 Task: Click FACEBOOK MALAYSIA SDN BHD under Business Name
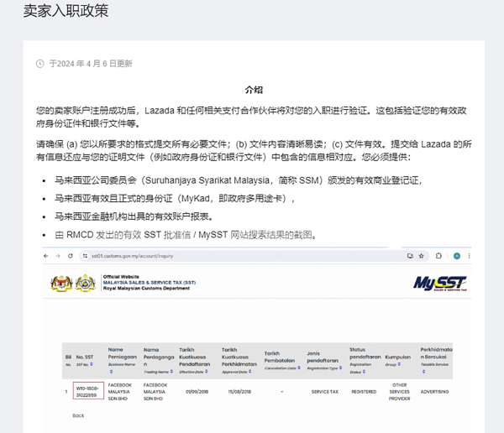[x=120, y=392]
